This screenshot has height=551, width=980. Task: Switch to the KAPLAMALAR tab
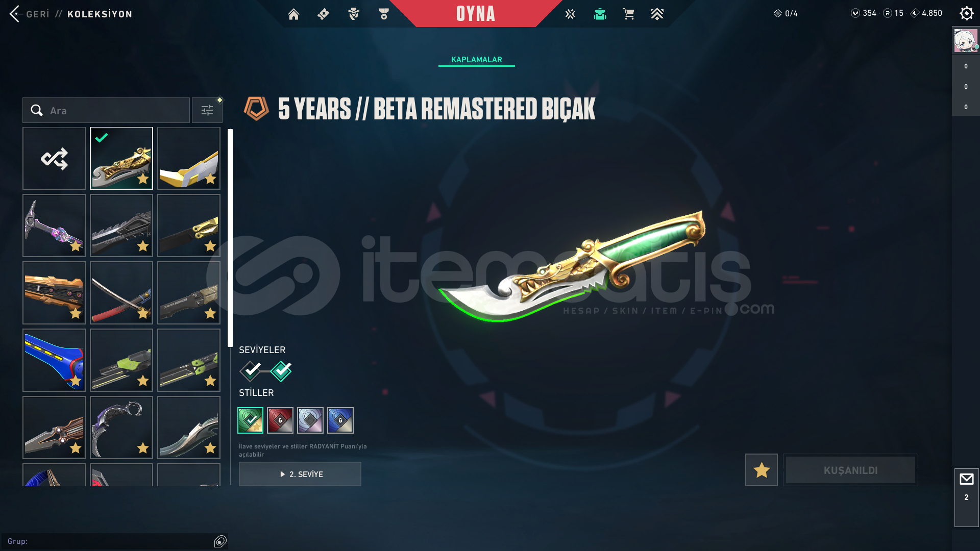click(x=477, y=60)
